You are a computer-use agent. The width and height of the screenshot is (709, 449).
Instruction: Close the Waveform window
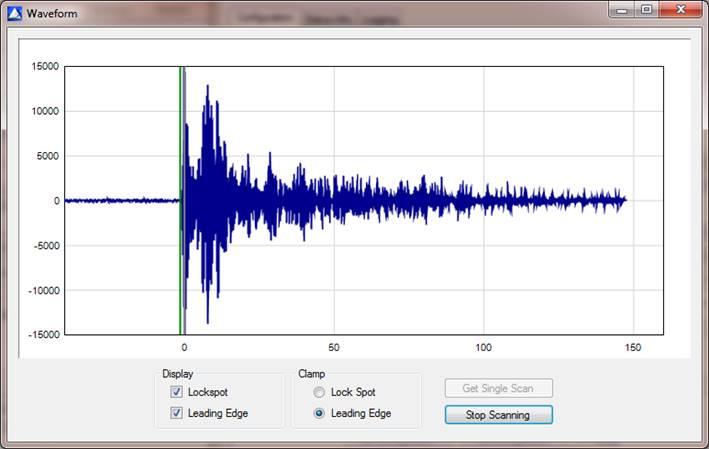click(681, 9)
